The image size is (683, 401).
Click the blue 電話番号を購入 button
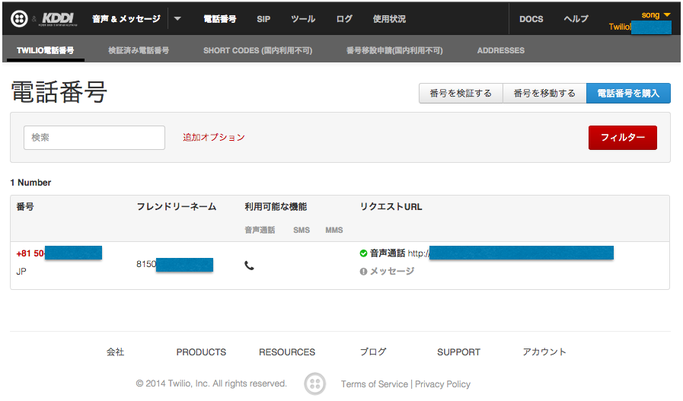628,93
